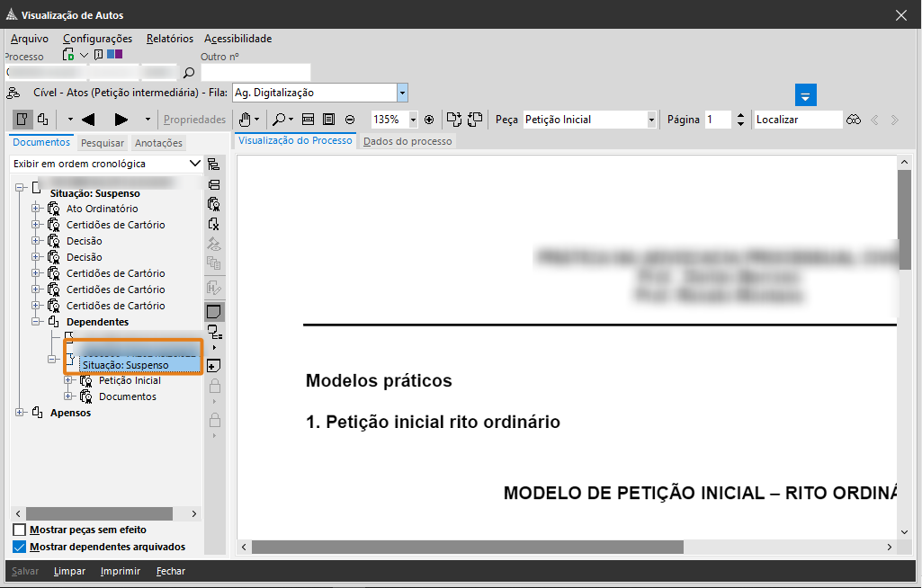Click the hierarchy list icon in side toolbar
This screenshot has width=922, height=588.
(x=215, y=333)
